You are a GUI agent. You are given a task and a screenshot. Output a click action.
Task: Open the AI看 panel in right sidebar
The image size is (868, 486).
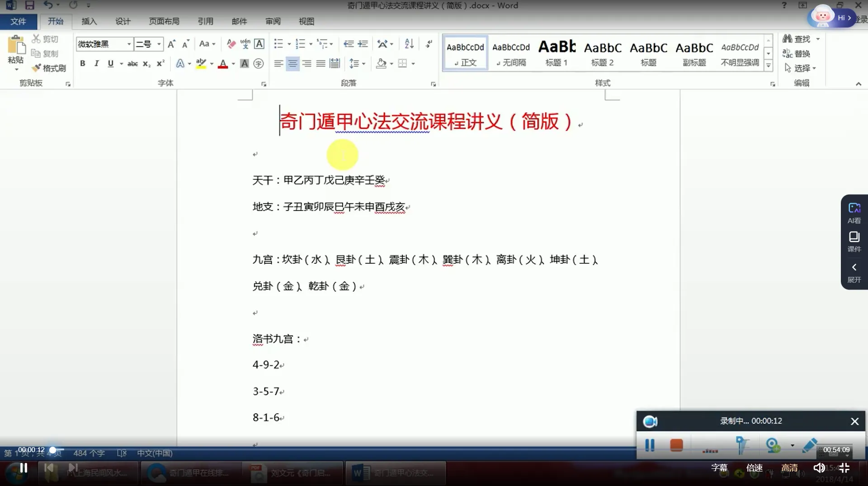(x=854, y=212)
